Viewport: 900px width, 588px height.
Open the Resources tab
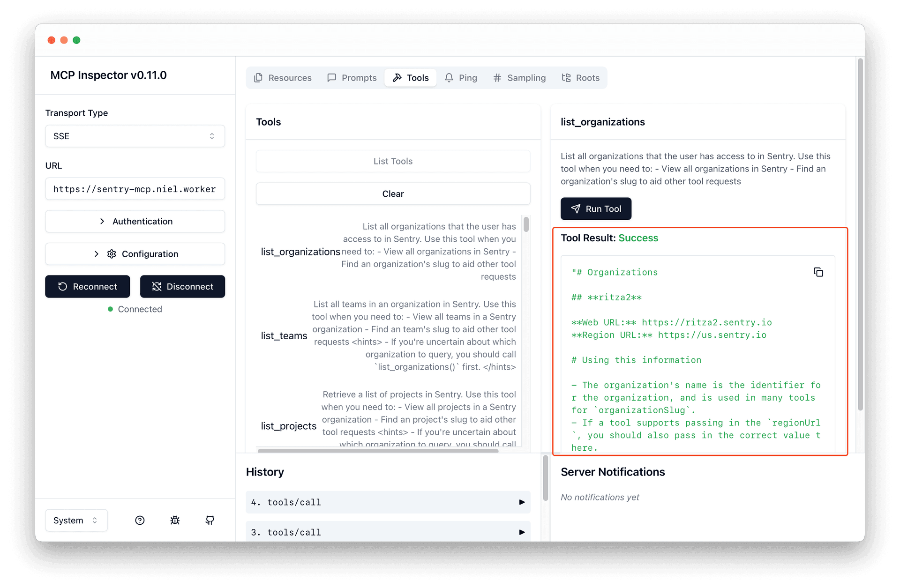(283, 78)
